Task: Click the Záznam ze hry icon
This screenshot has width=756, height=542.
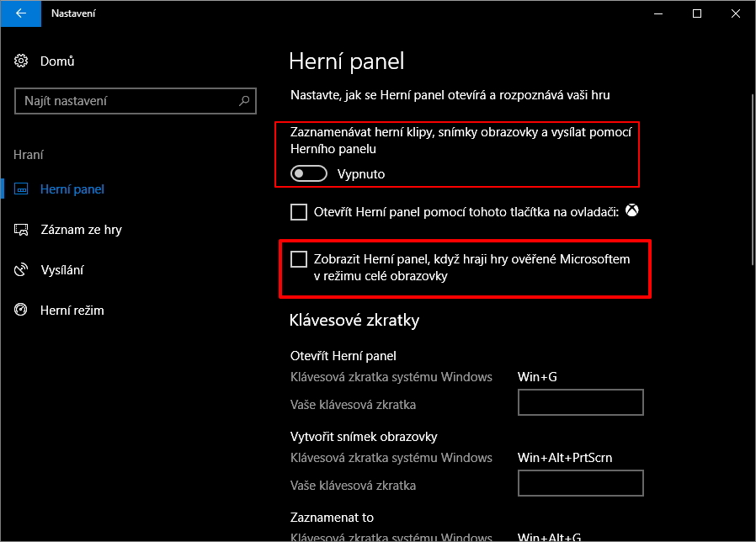Action: [22, 230]
